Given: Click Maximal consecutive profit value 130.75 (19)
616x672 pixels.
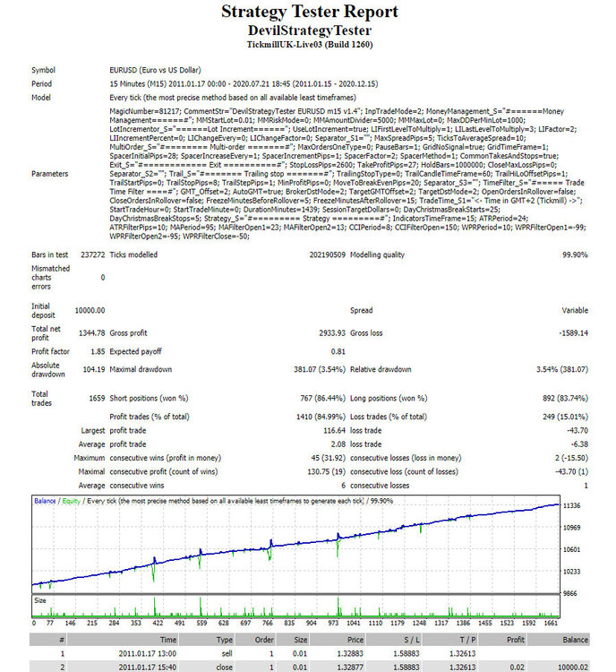Looking at the screenshot, I should tap(327, 471).
